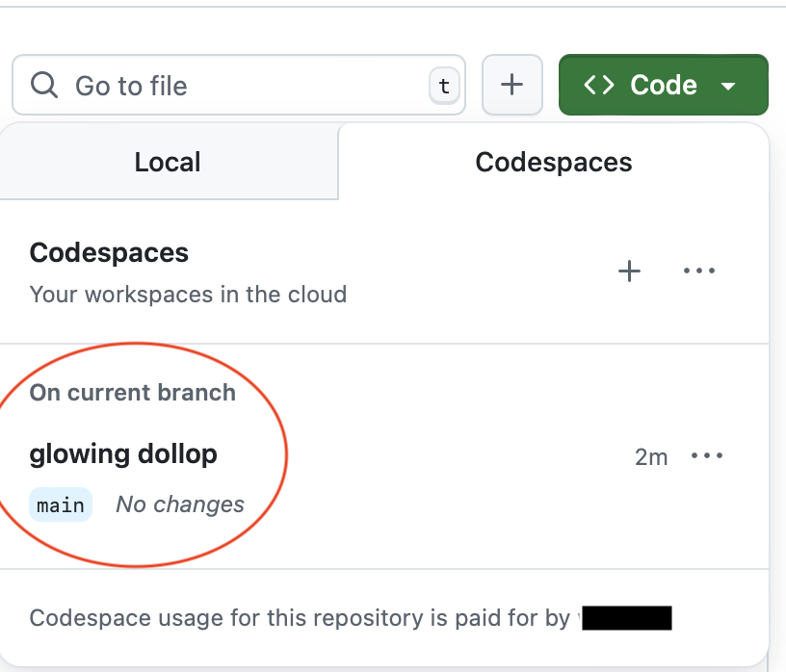Focus the Go to file search field

click(x=241, y=86)
